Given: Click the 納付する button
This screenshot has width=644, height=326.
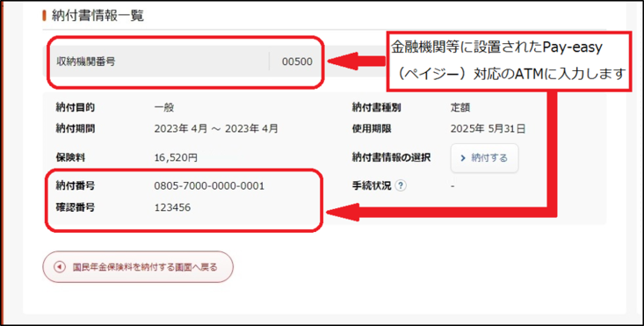Looking at the screenshot, I should click(x=485, y=158).
